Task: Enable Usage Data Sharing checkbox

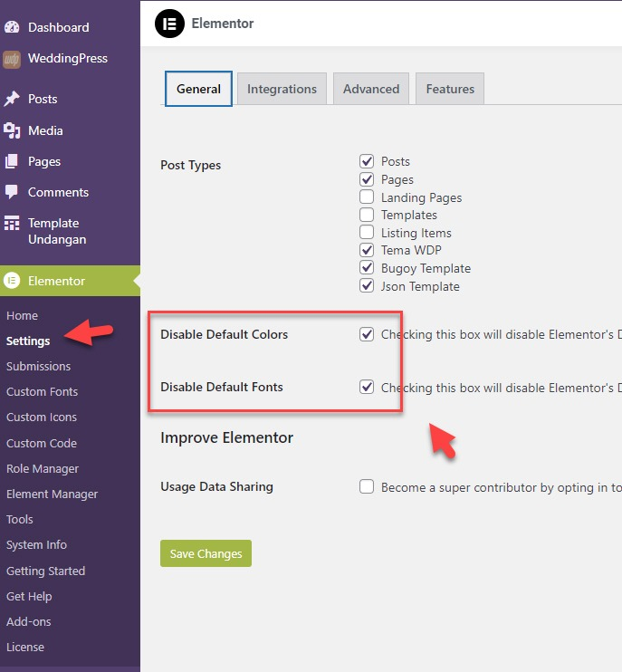Action: [x=367, y=487]
